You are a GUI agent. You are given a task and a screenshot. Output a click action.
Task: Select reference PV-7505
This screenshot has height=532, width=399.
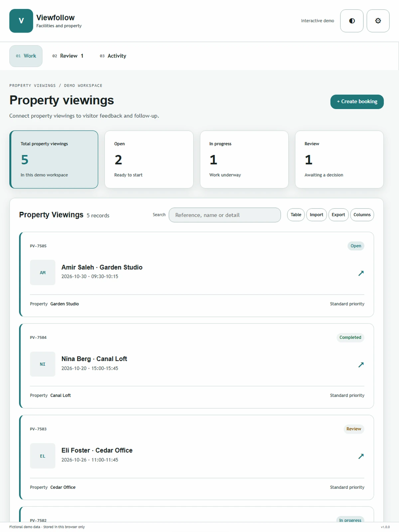38,246
